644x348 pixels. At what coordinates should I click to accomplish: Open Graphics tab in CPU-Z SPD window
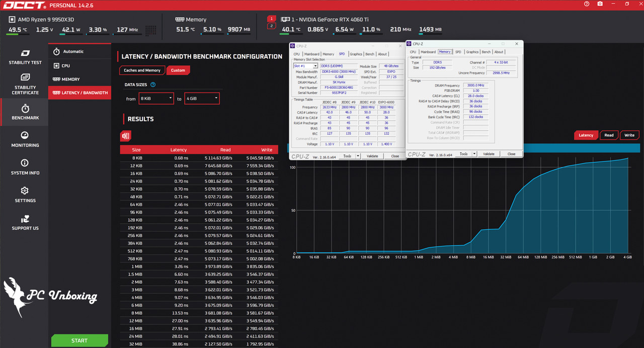coord(356,54)
